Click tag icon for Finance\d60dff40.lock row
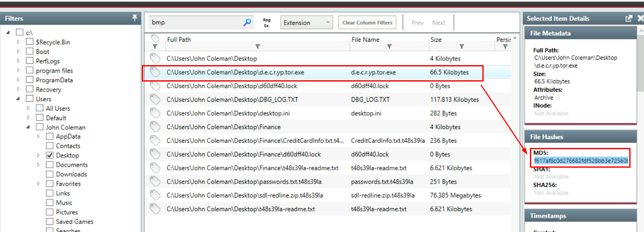Screen dimensions: 644x232 155,154
